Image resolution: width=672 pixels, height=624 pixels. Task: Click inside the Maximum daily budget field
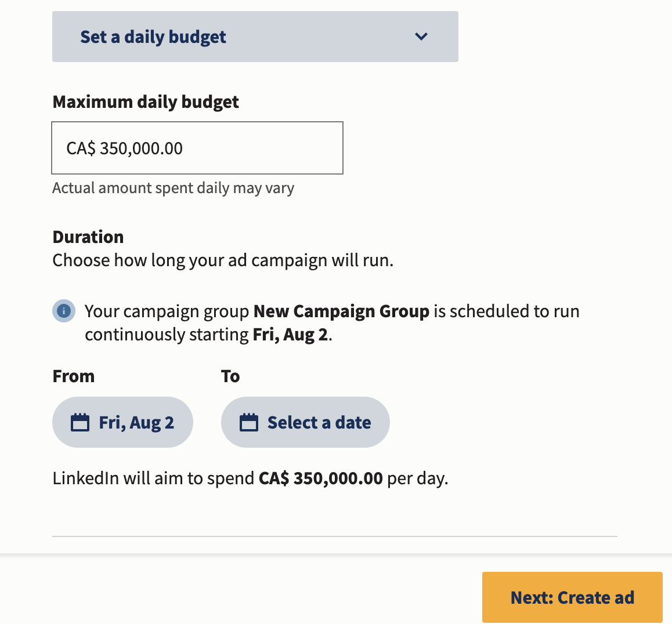(197, 148)
